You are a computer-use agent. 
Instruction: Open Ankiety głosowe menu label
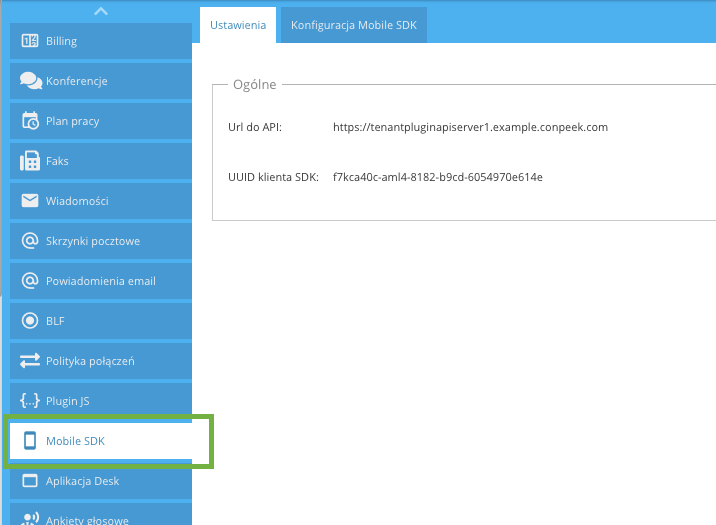click(87, 520)
